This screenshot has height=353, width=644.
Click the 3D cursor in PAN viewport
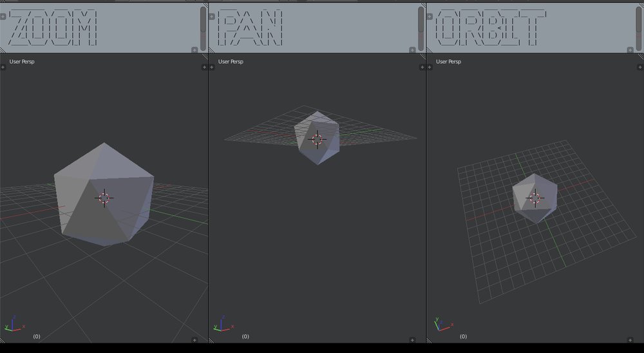tap(317, 139)
